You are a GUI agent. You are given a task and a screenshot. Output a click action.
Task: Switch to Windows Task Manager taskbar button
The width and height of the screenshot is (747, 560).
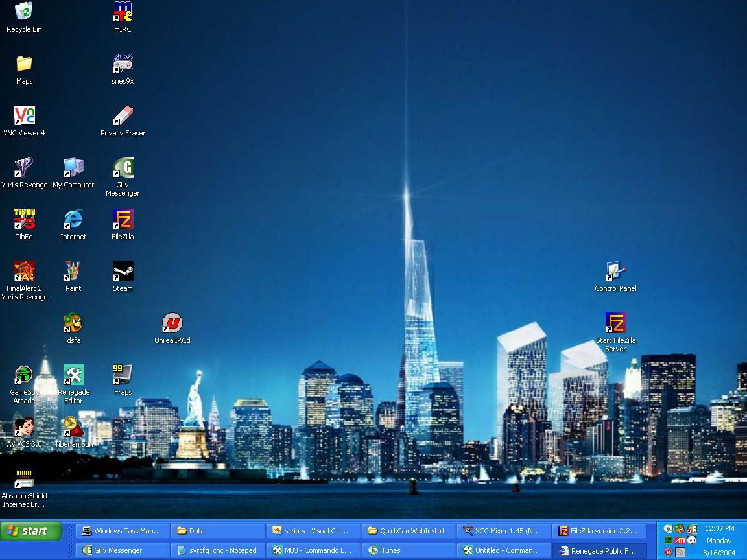123,531
